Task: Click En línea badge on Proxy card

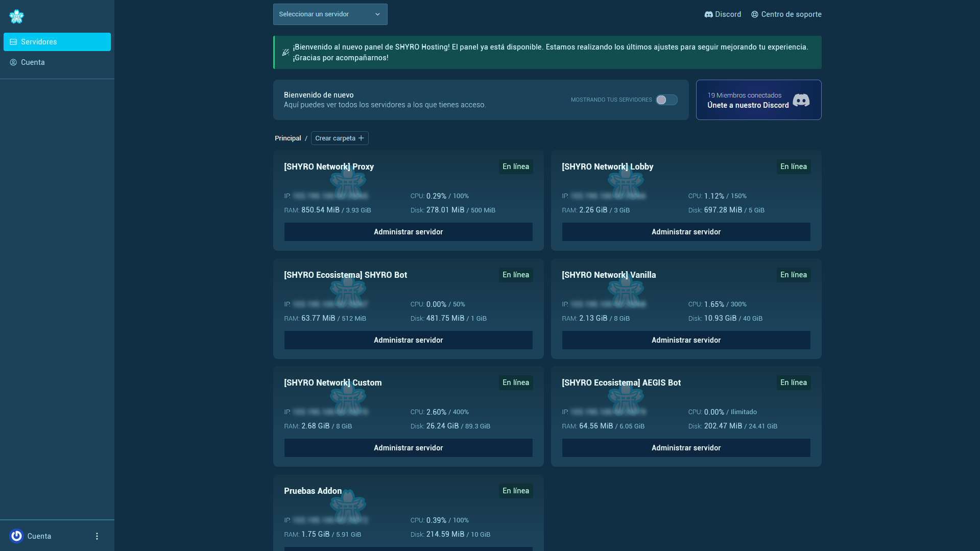Action: click(516, 167)
